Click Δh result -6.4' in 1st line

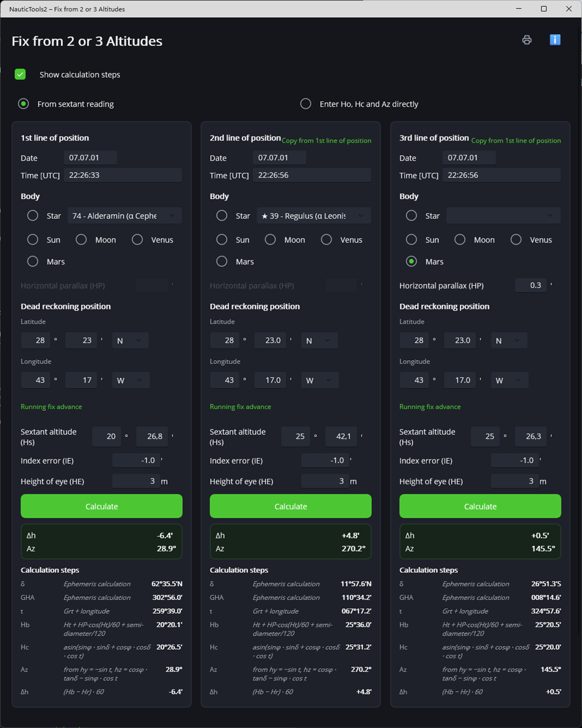click(x=165, y=535)
